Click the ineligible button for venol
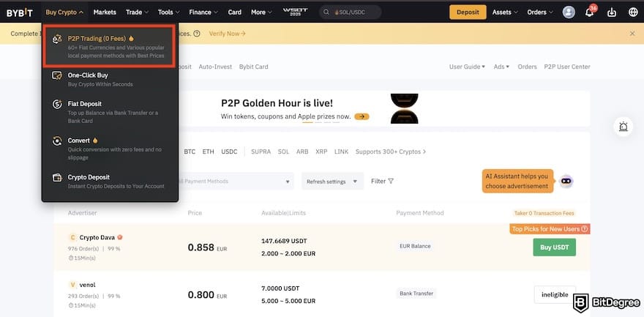Screen dimensions: 644x317 555,294
